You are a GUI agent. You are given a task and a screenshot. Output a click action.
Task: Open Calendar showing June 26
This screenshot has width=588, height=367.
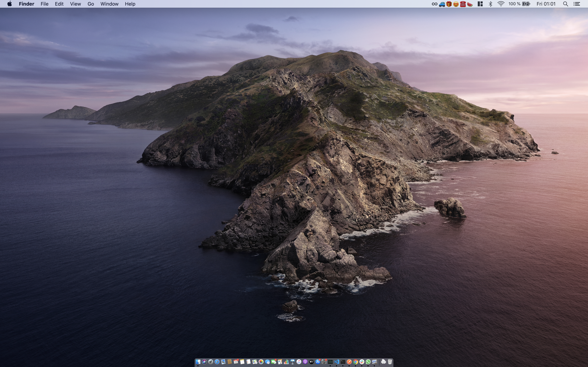coord(236,362)
